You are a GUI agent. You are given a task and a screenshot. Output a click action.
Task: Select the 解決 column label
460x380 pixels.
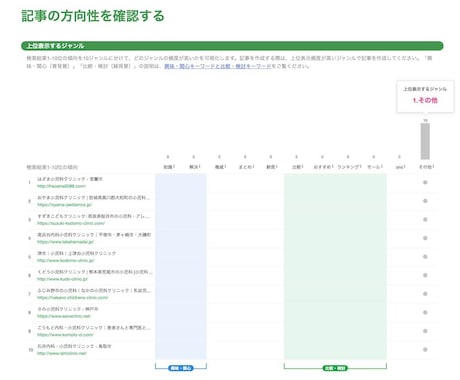[193, 167]
